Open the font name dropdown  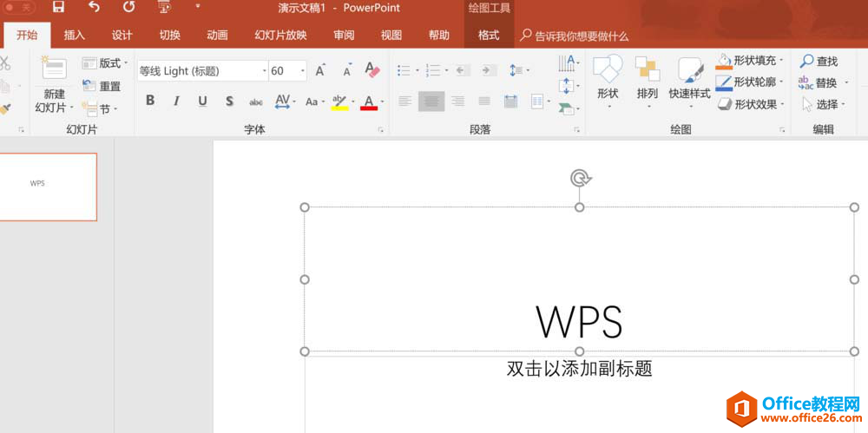coord(264,71)
